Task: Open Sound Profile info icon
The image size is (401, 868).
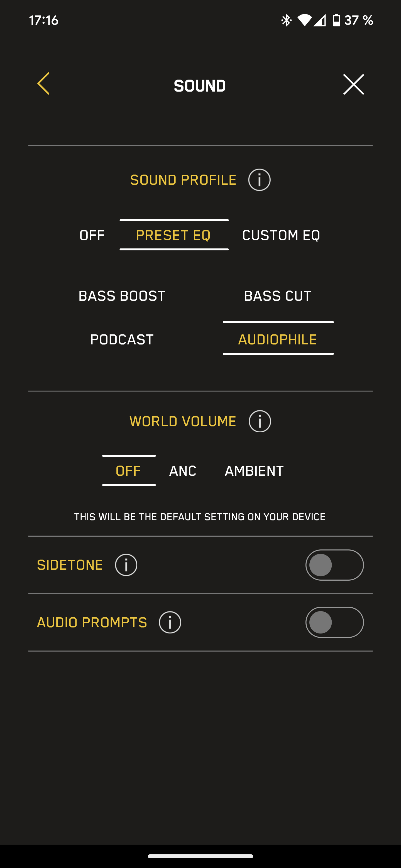Action: pyautogui.click(x=259, y=180)
